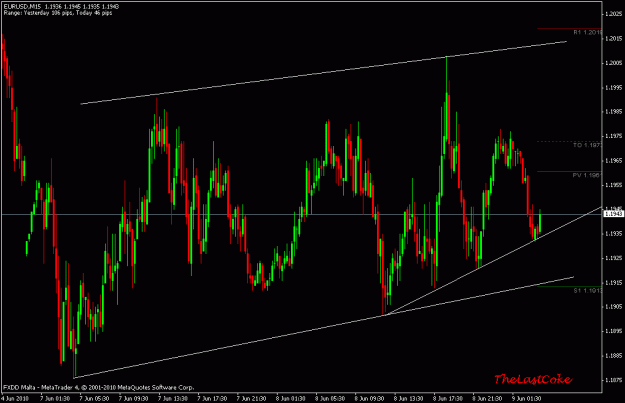Viewport: 625px width, 403px height.
Task: Click the latest green candle on the chart
Action: (540, 222)
